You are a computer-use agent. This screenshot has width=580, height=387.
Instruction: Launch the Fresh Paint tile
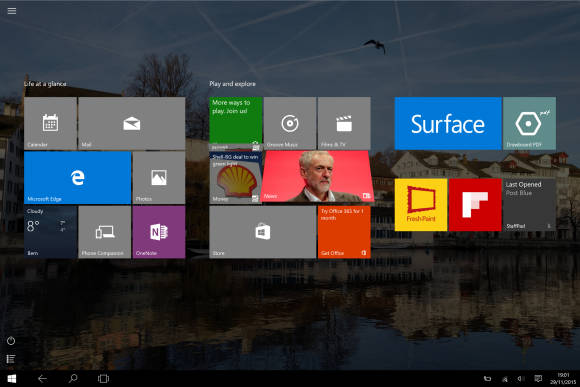(x=421, y=205)
